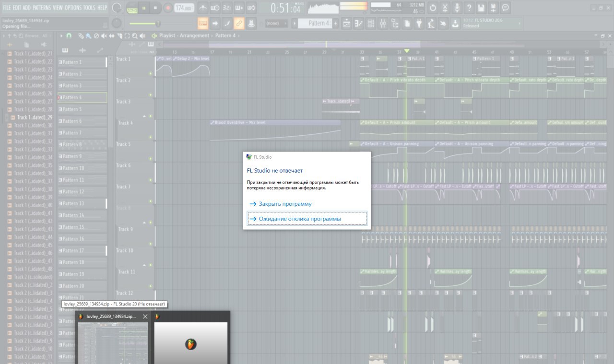
Task: Click the stop button in transport
Action: click(155, 8)
